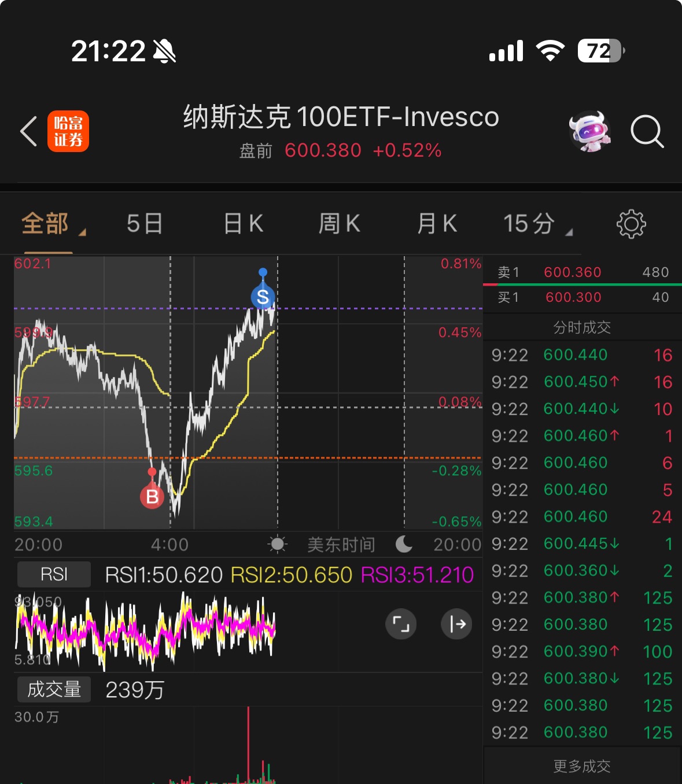This screenshot has width=682, height=784.
Task: Expand the 全部 session dropdown
Action: click(52, 224)
